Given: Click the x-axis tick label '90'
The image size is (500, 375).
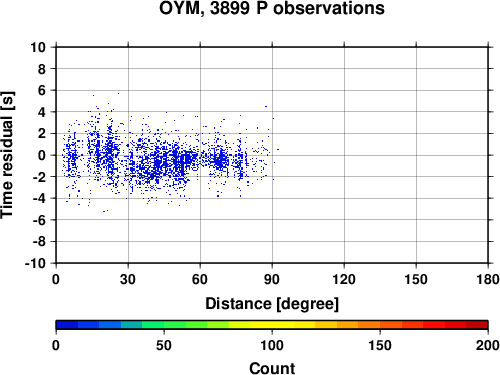Looking at the screenshot, I should click(x=272, y=279).
